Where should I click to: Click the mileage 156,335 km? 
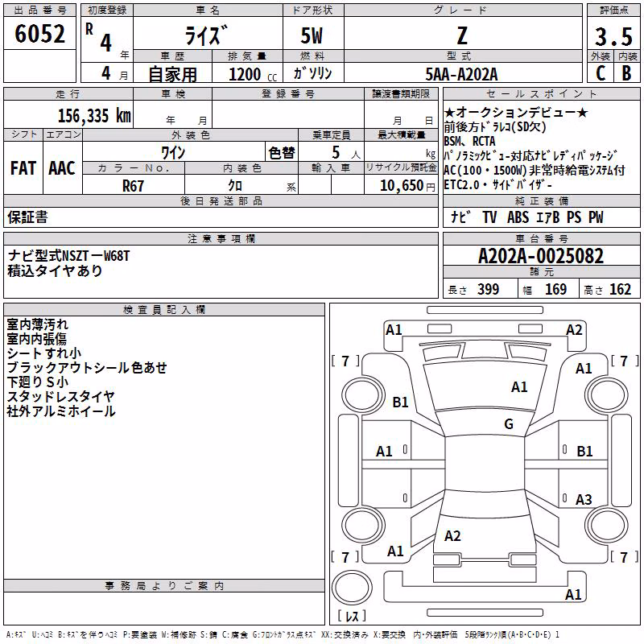[x=94, y=116]
